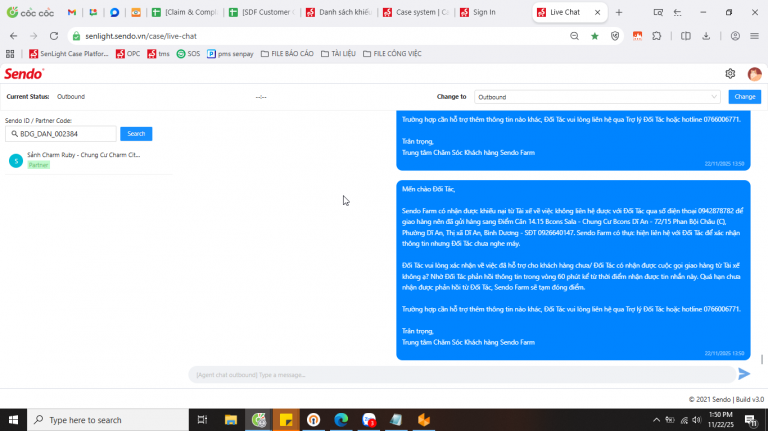This screenshot has width=768, height=431.
Task: Open the SOS bookmark
Action: [189, 54]
